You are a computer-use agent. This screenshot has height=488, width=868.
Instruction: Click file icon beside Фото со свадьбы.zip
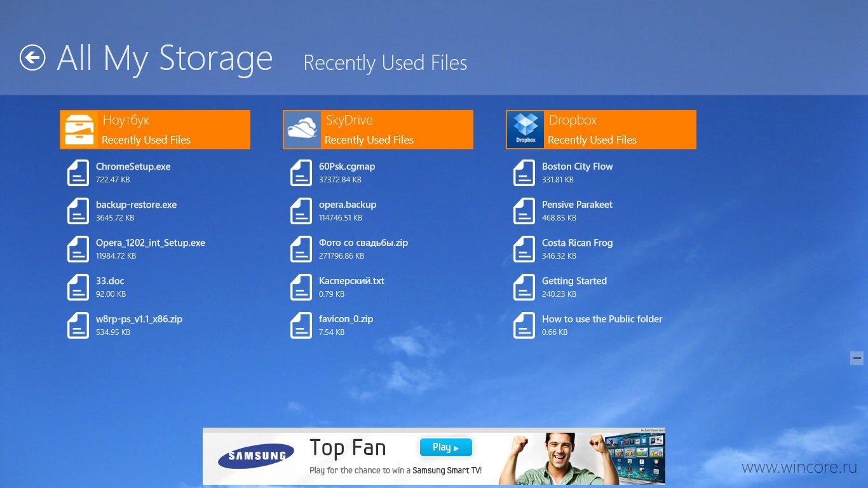click(x=301, y=249)
